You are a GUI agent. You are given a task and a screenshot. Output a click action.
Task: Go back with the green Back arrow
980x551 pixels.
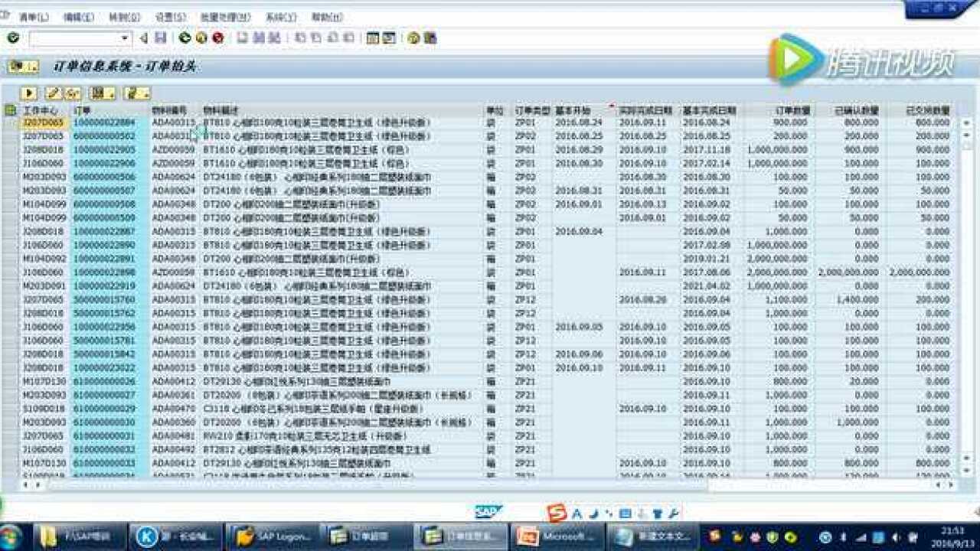point(185,37)
